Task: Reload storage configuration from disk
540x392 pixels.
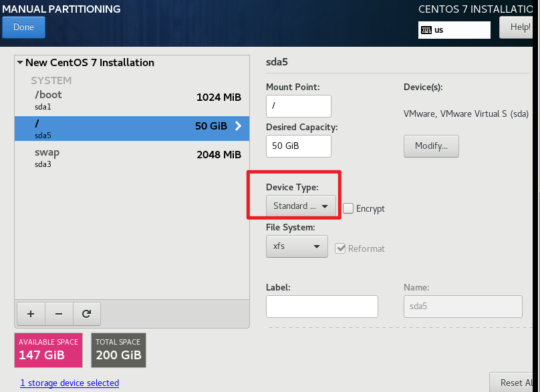Action: point(86,314)
